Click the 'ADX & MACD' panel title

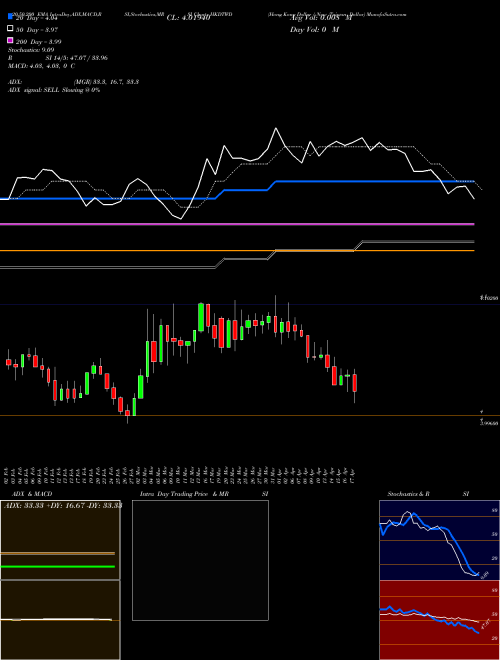(x=32, y=494)
